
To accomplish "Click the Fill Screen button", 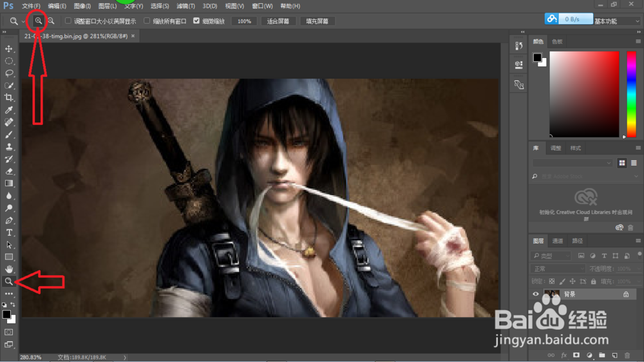I will (x=317, y=21).
